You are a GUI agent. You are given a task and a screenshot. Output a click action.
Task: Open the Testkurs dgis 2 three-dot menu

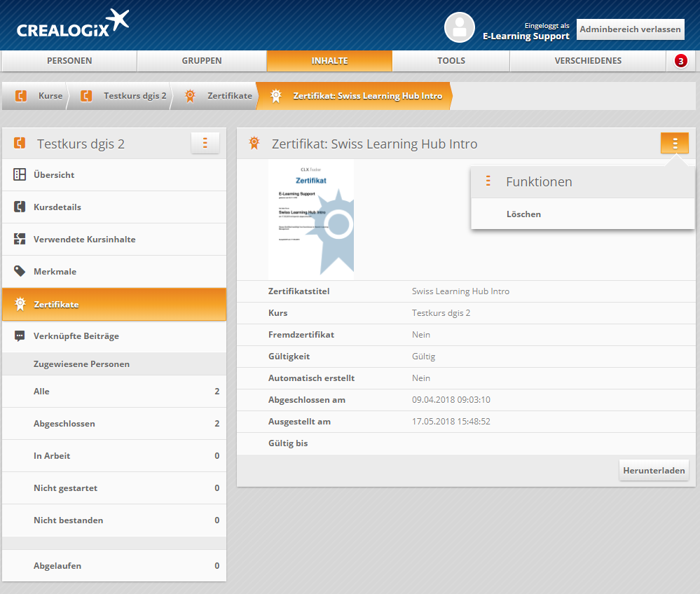click(205, 143)
